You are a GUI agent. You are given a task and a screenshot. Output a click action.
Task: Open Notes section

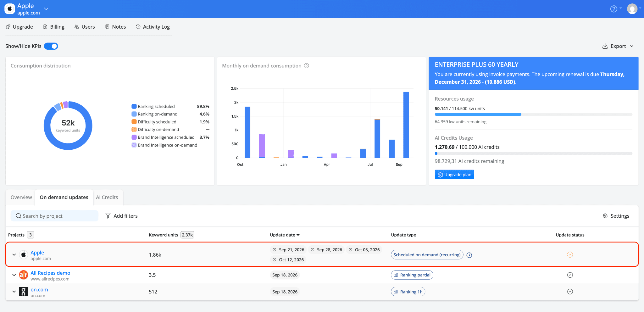tap(115, 27)
